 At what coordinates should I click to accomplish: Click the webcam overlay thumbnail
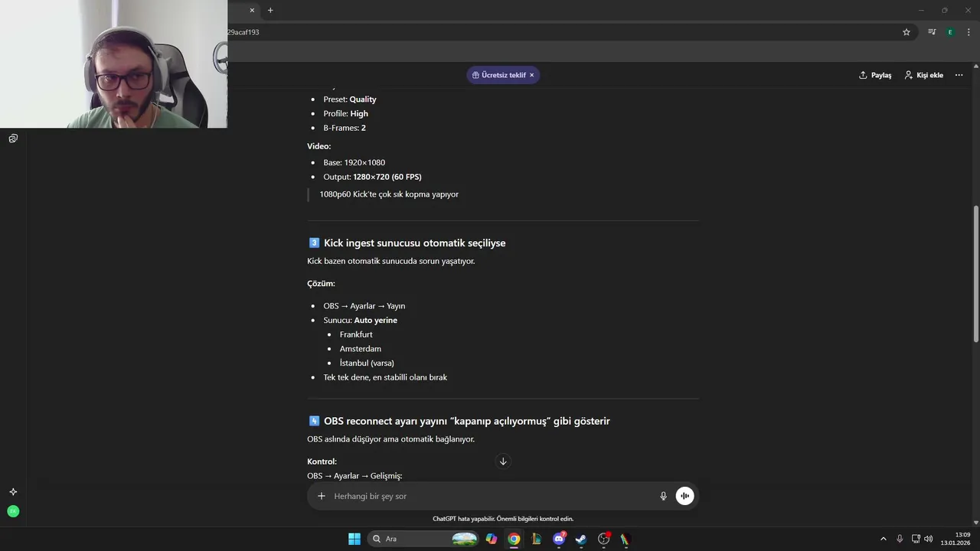(x=113, y=64)
